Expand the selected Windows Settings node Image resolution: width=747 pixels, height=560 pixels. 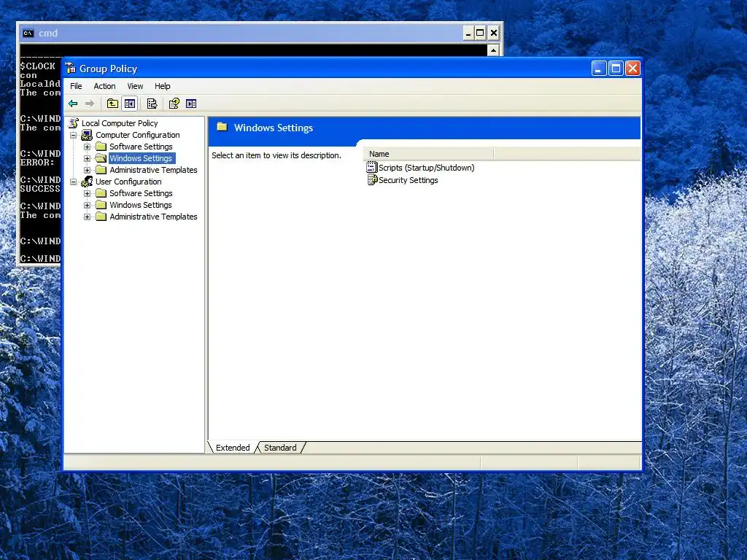(88, 158)
